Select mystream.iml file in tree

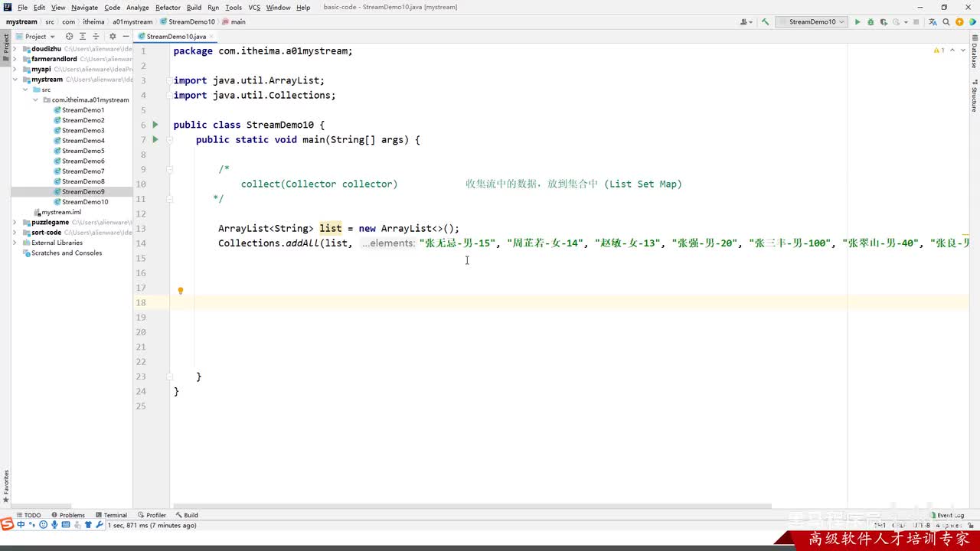point(57,212)
